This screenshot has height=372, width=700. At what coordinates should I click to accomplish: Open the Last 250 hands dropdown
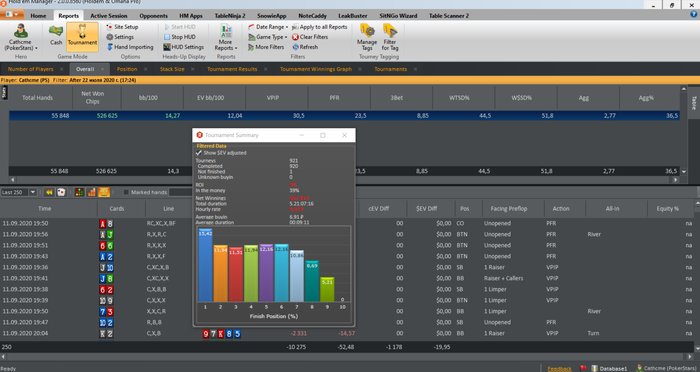pos(33,192)
